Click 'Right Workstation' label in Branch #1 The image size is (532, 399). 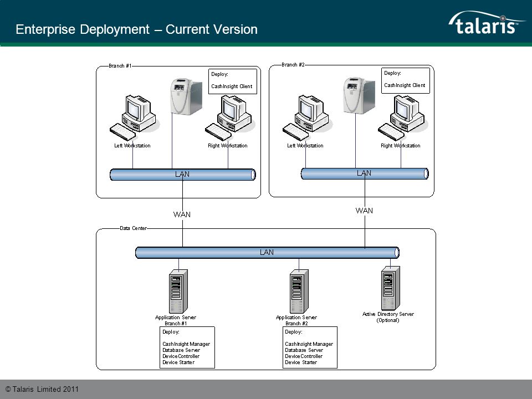(x=228, y=146)
